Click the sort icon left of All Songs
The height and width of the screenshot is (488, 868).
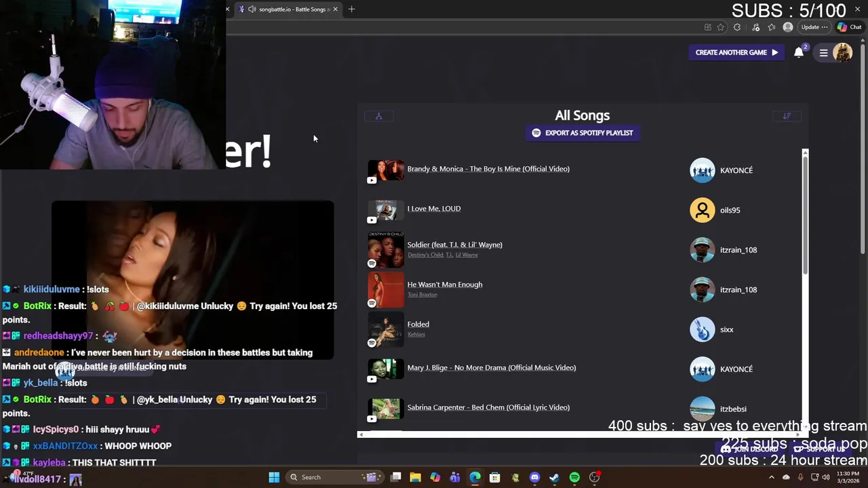[379, 116]
